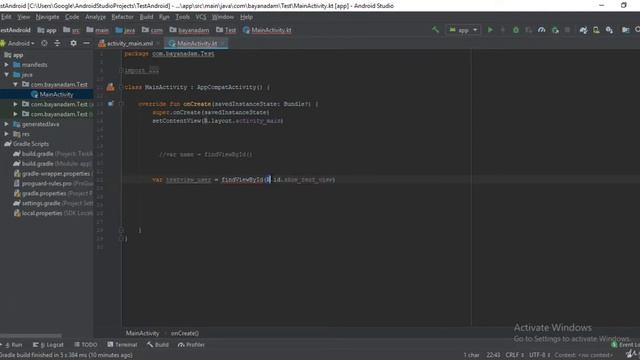Hide the Project panel with minus icon
Image resolution: width=640 pixels, height=360 pixels.
click(x=87, y=43)
